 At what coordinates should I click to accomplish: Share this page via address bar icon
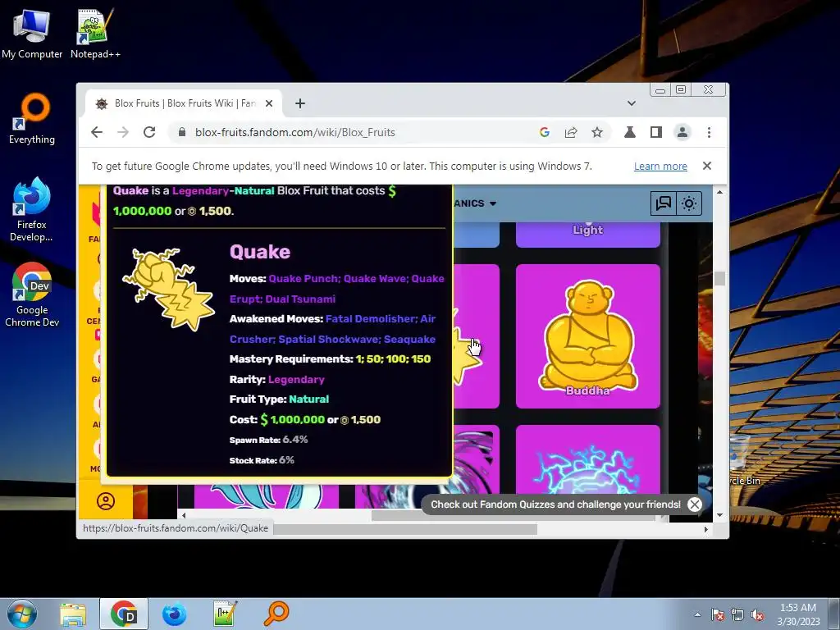point(571,132)
